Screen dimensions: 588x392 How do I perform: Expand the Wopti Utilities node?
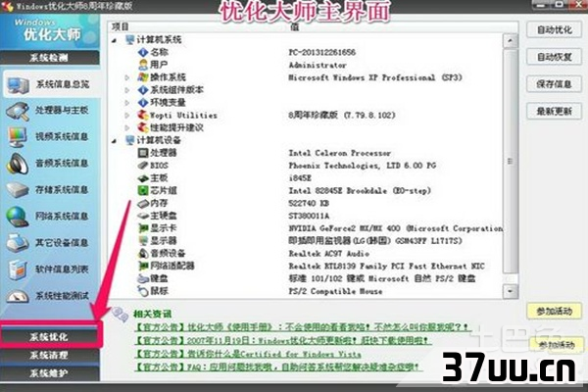126,116
